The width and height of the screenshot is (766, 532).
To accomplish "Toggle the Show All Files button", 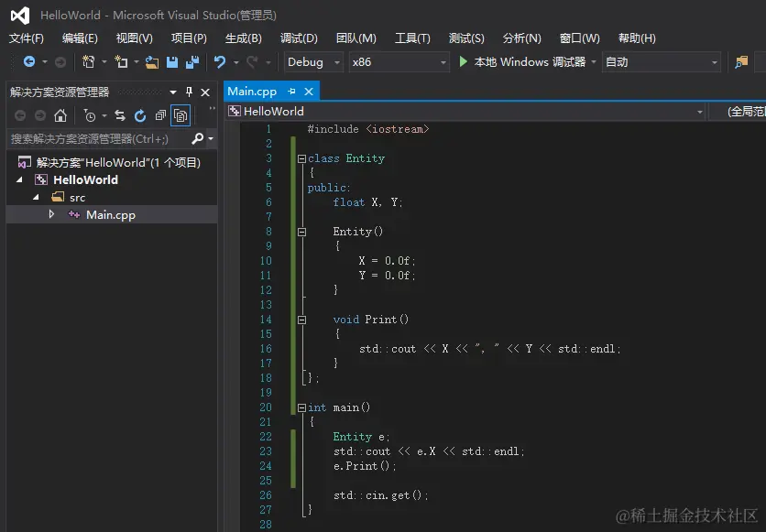I will [181, 115].
